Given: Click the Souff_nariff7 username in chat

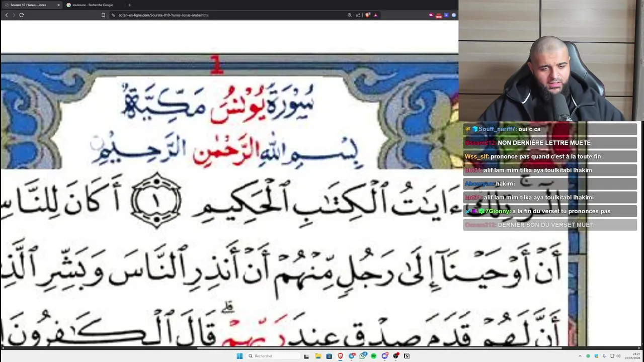Looking at the screenshot, I should [497, 129].
